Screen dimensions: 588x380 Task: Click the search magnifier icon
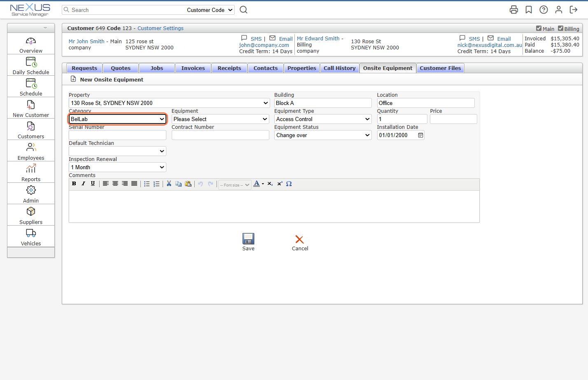(244, 9)
